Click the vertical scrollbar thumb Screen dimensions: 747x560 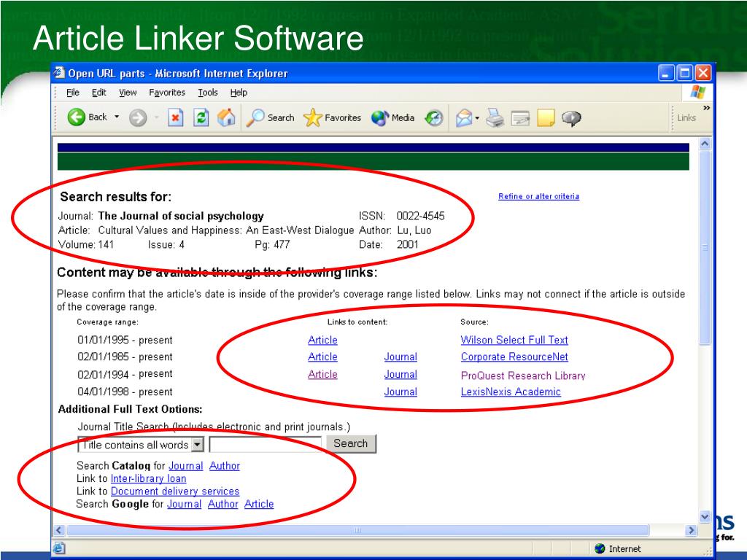coord(705,247)
